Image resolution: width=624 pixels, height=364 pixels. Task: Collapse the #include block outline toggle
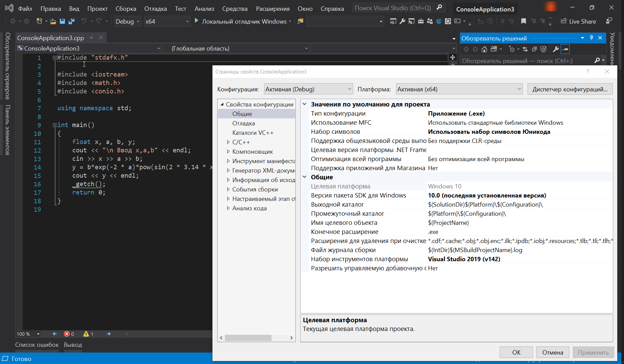(x=55, y=58)
